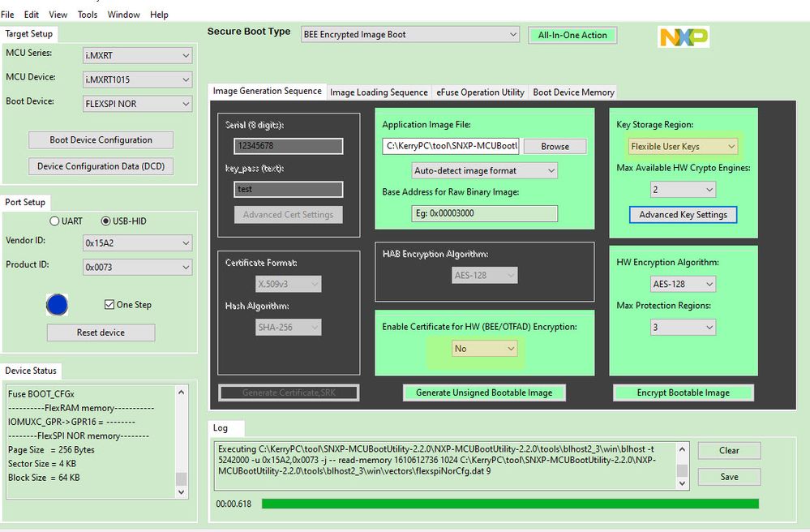The image size is (810, 532).
Task: Clear the log with Clear button
Action: [729, 450]
